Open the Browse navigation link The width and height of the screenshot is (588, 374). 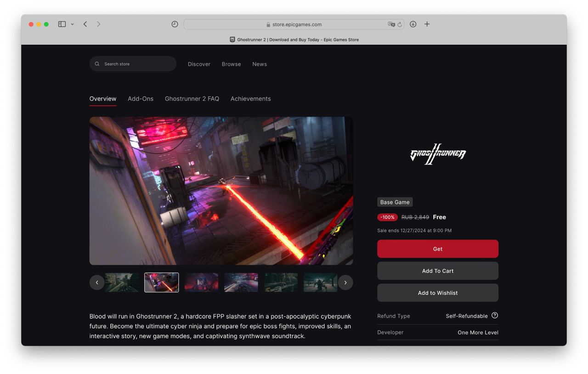point(231,64)
